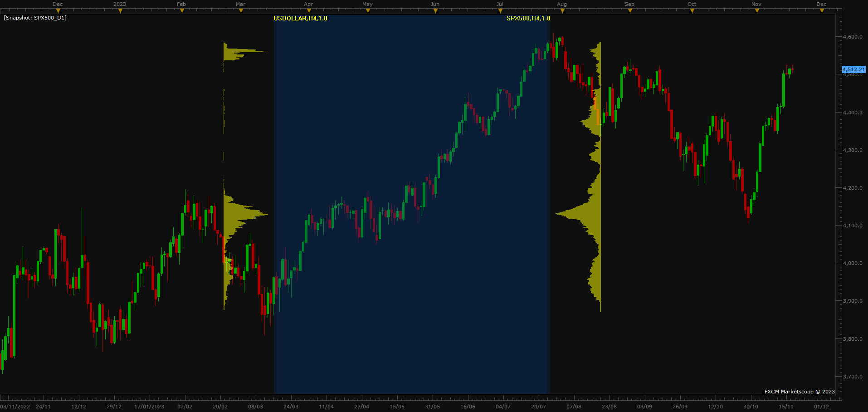The height and width of the screenshot is (412, 868).
Task: Click the Snapshot: SPX500_D1 chart title
Action: point(35,18)
